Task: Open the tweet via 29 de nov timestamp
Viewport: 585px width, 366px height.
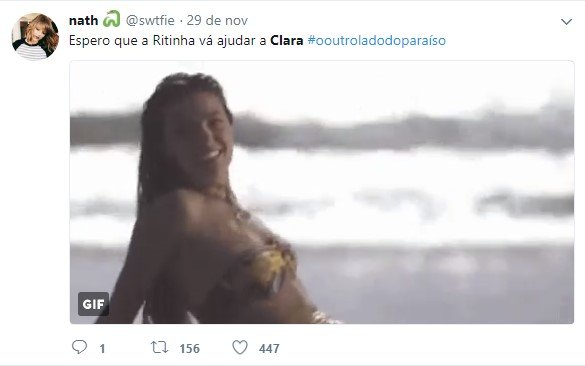Action: click(217, 20)
